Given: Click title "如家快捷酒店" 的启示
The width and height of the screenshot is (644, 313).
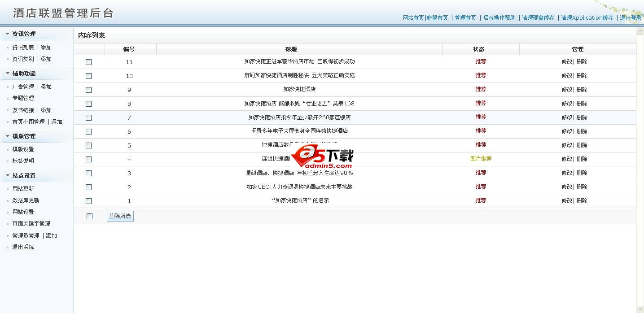Looking at the screenshot, I should [x=300, y=201].
